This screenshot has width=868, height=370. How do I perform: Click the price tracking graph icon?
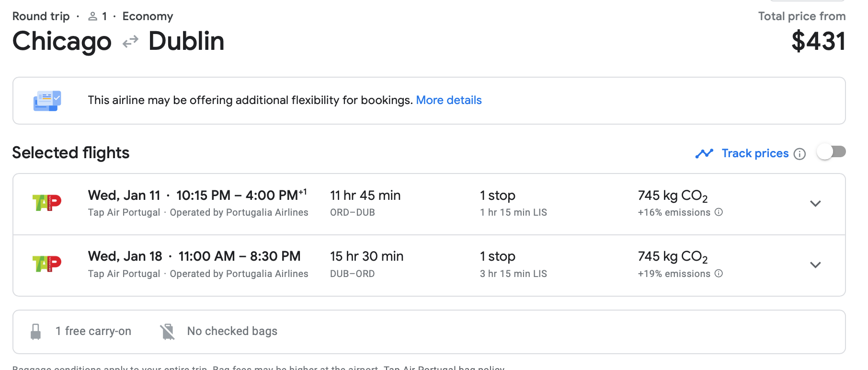tap(704, 153)
